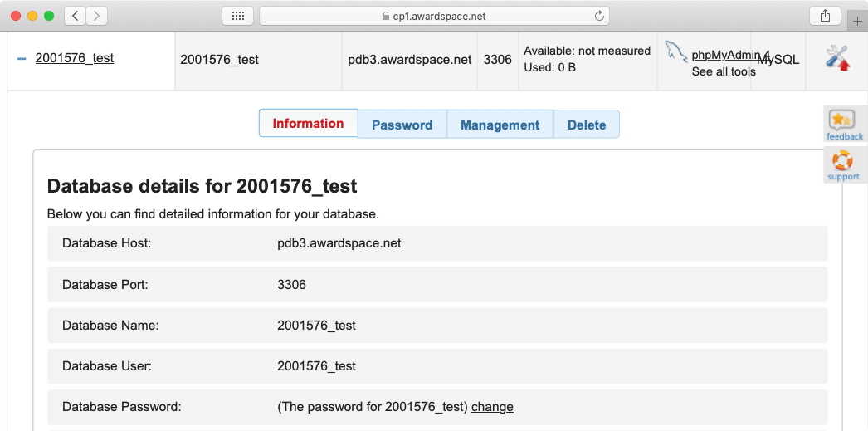Open the database tools wrench icon
This screenshot has width=868, height=431.
[836, 57]
